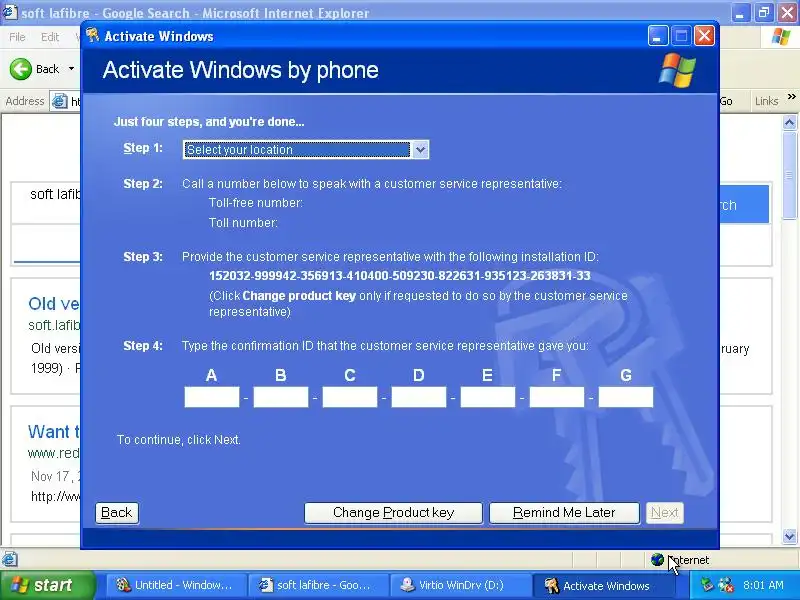
Task: Switch to Virtio WinDrv (D:) taskbar item
Action: (459, 585)
